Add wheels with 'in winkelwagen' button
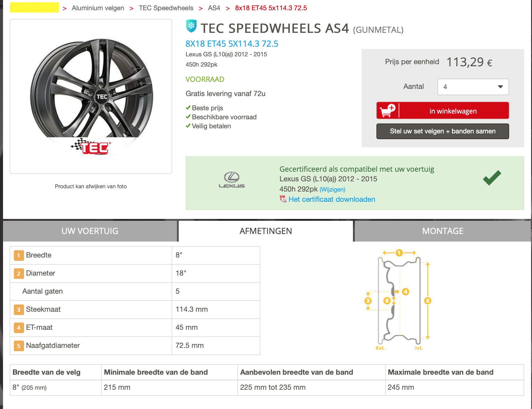The width and height of the screenshot is (532, 409). pyautogui.click(x=453, y=111)
